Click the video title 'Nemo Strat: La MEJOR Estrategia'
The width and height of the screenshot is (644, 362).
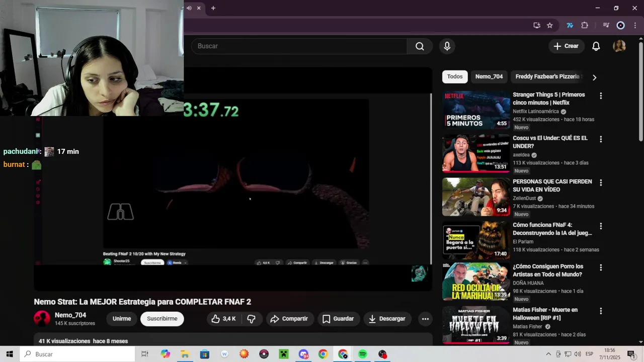(142, 302)
